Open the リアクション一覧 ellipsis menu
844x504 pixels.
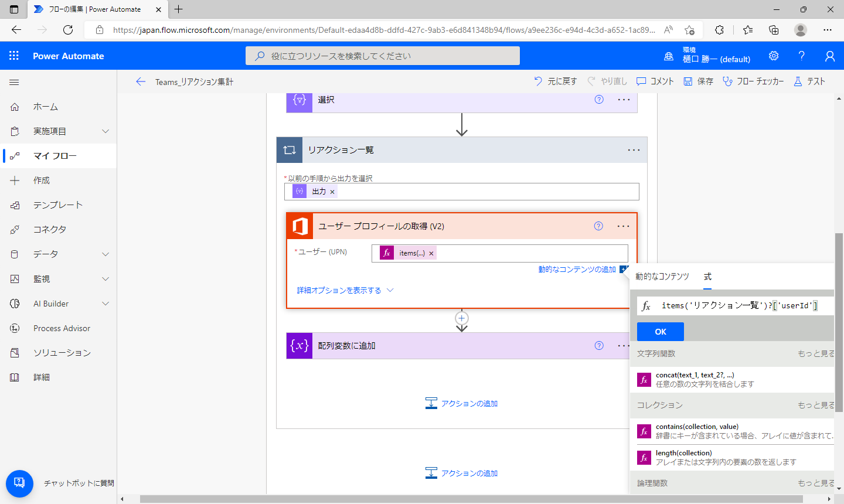click(x=634, y=150)
